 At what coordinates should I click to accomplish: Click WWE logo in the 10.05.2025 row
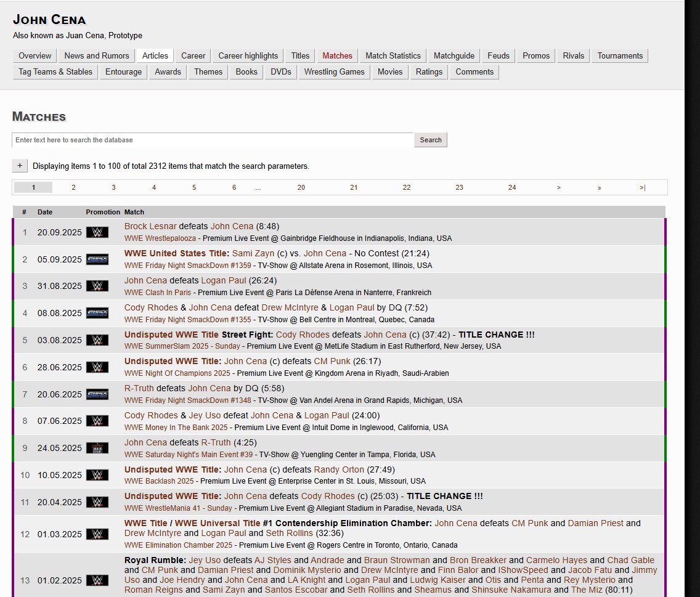click(x=97, y=475)
